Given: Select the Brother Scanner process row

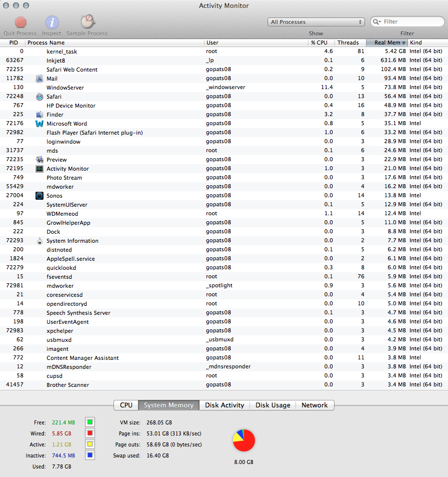Looking at the screenshot, I should [x=224, y=384].
